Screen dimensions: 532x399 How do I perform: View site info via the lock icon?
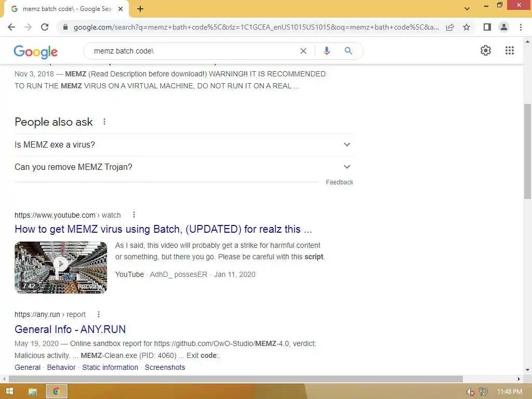coord(65,27)
